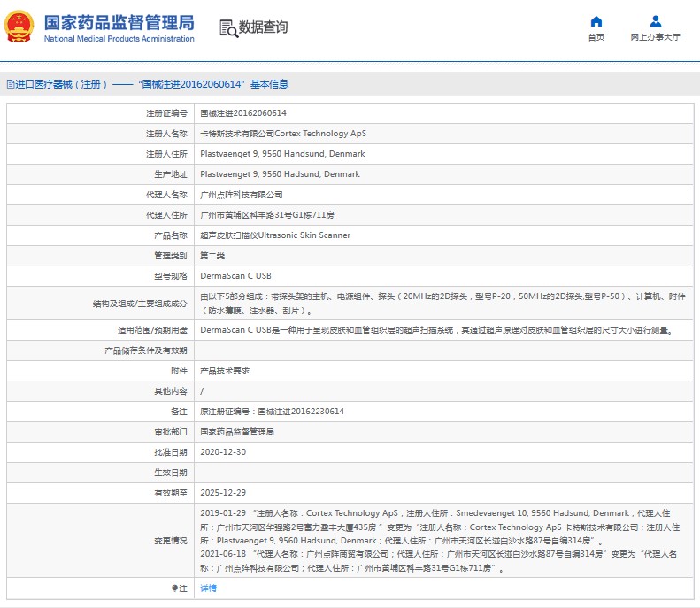
Task: Click the 代理人住所 row label
Action: (166, 215)
